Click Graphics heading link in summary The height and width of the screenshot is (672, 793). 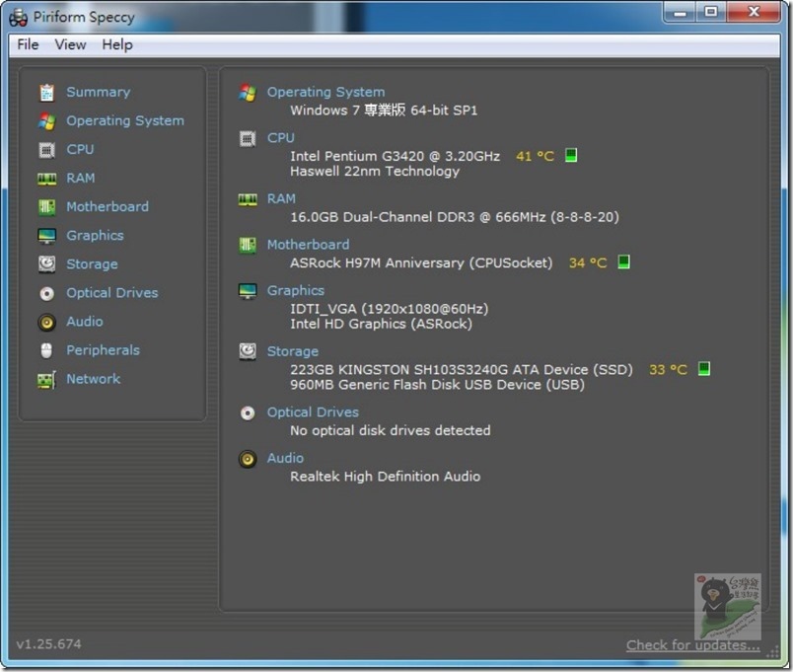(295, 290)
